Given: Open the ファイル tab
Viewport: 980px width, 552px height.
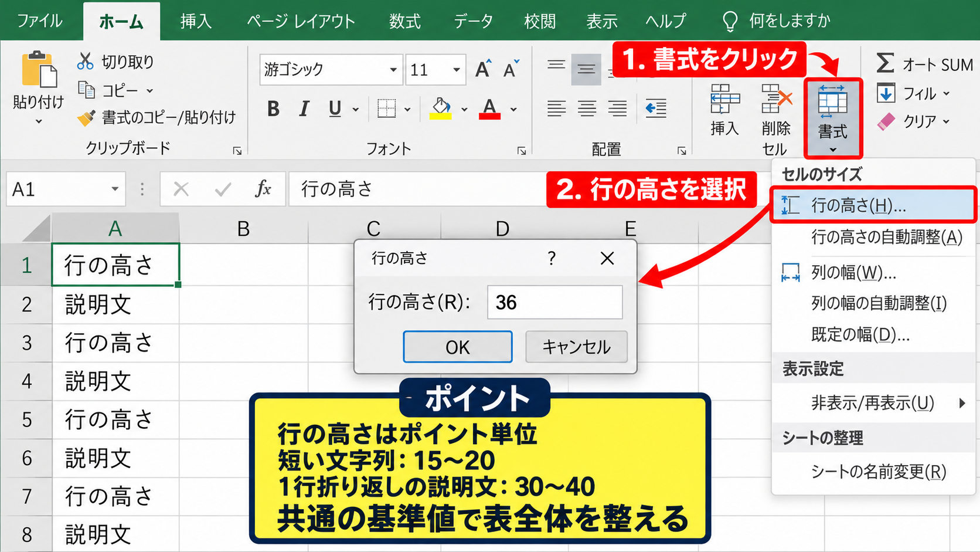Looking at the screenshot, I should (40, 21).
